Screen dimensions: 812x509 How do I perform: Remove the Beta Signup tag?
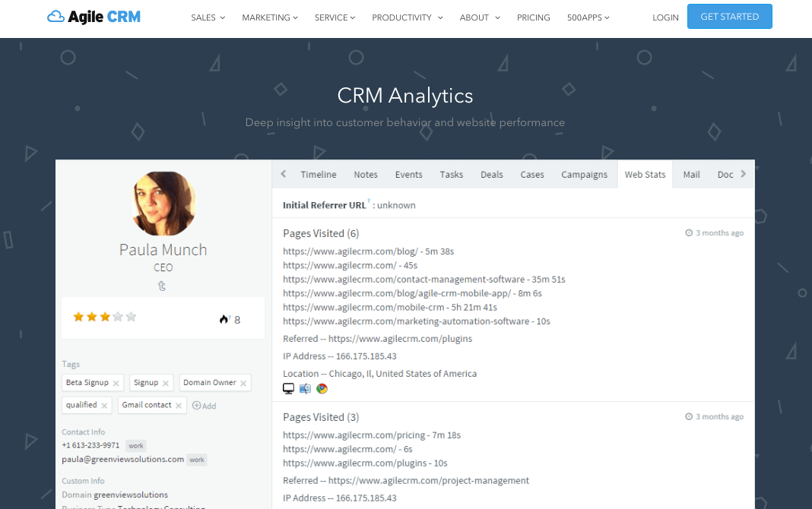tap(117, 382)
